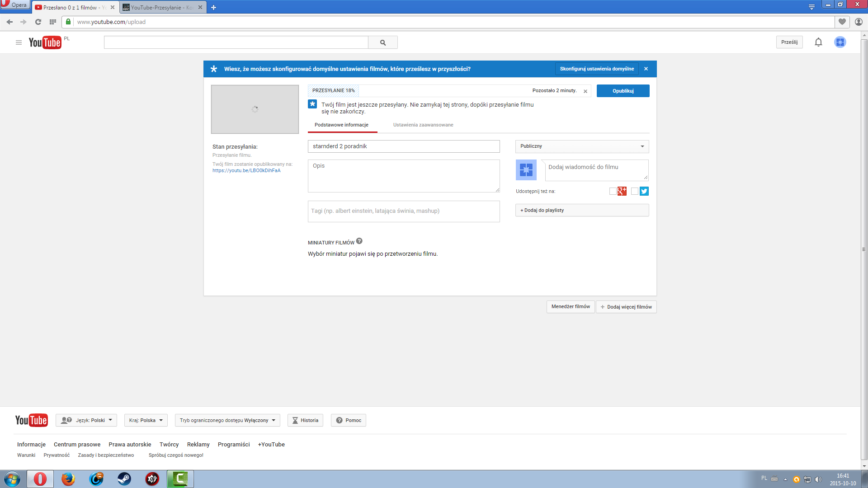Click the Opera menu button
The width and height of the screenshot is (868, 488).
click(x=15, y=5)
